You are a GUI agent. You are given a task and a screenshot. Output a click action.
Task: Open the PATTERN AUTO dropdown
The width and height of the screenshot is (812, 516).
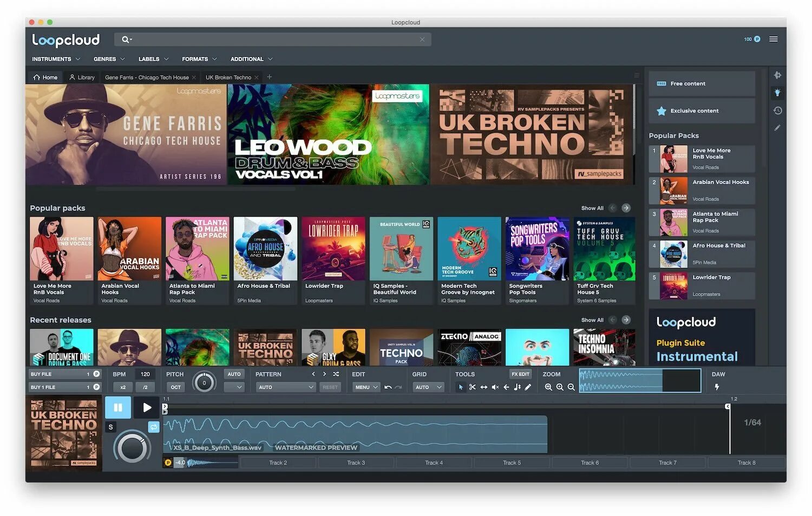285,387
